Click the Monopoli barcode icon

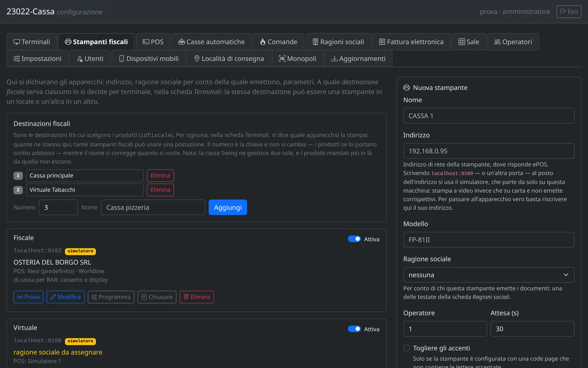point(282,59)
